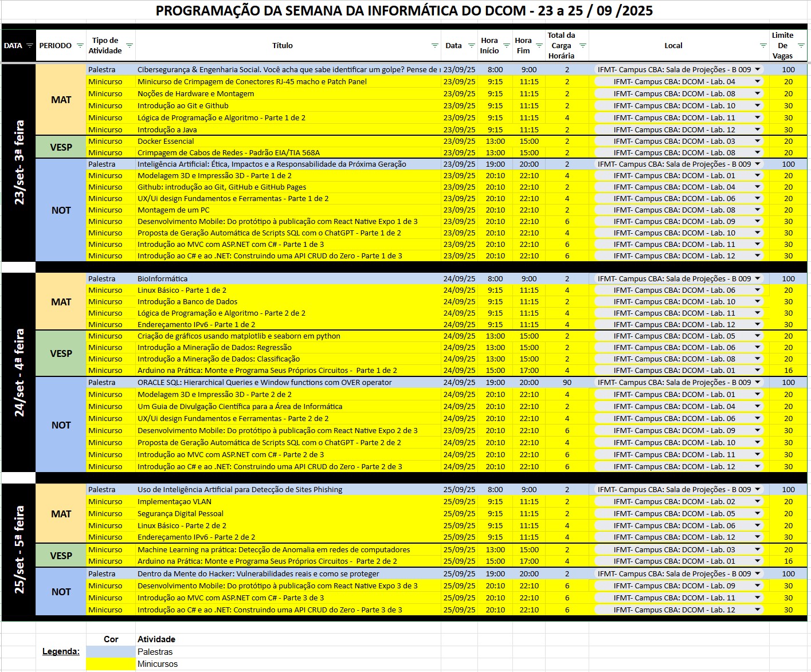Select the light blue Palestras legend swatch
This screenshot has width=811, height=672.
(111, 652)
